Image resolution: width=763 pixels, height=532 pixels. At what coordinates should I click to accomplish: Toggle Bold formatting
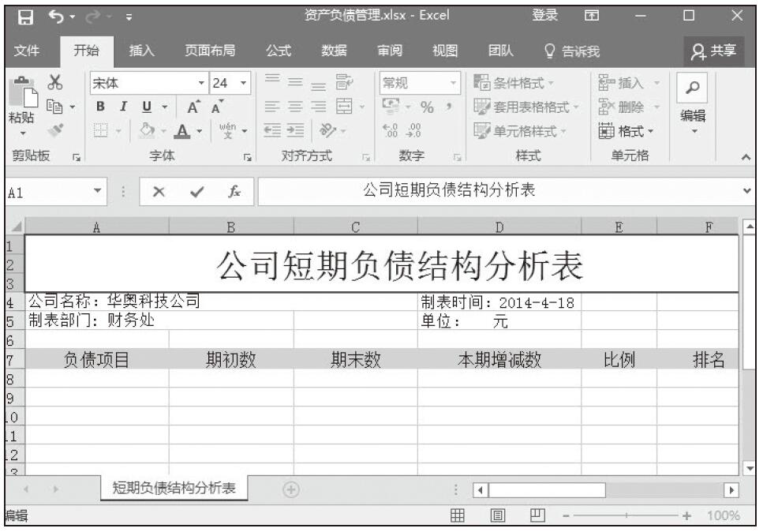tap(101, 107)
